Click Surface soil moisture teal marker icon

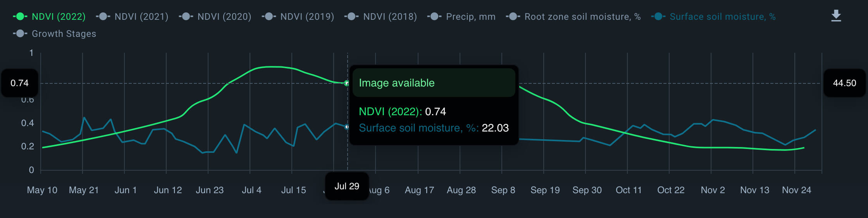click(658, 17)
